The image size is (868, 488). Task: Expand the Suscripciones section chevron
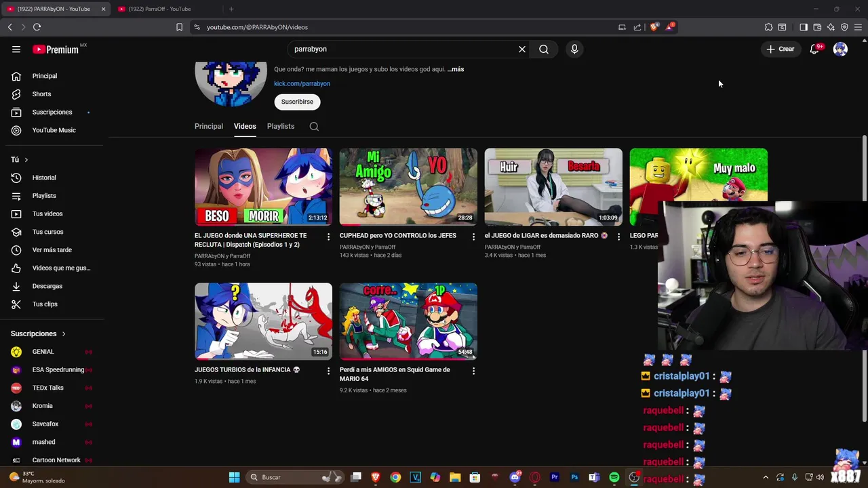[x=64, y=333]
